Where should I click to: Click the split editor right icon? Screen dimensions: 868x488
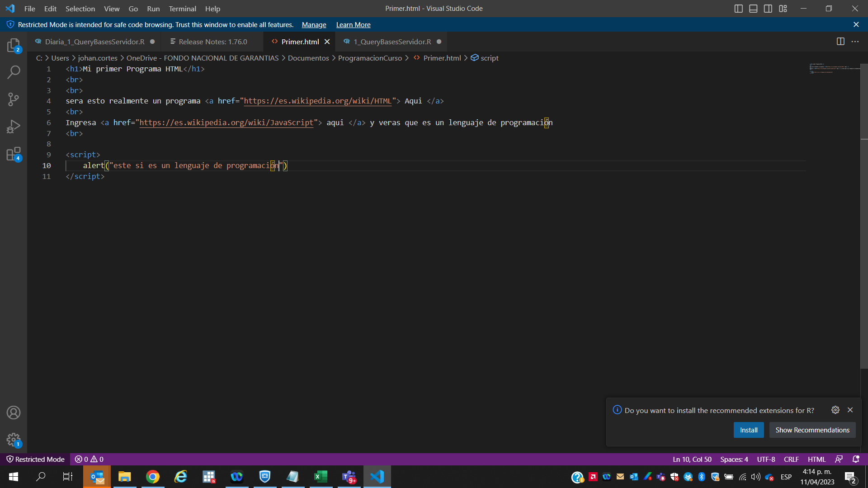pyautogui.click(x=840, y=42)
